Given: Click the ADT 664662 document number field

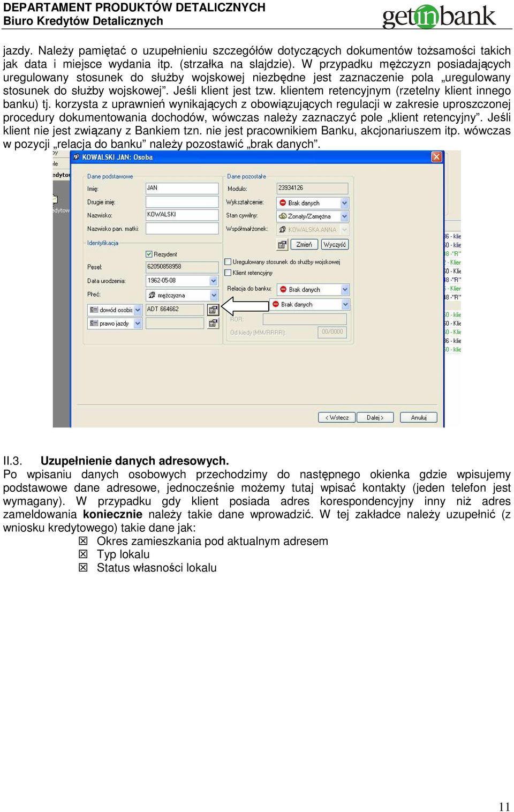Looking at the screenshot, I should 175,310.
